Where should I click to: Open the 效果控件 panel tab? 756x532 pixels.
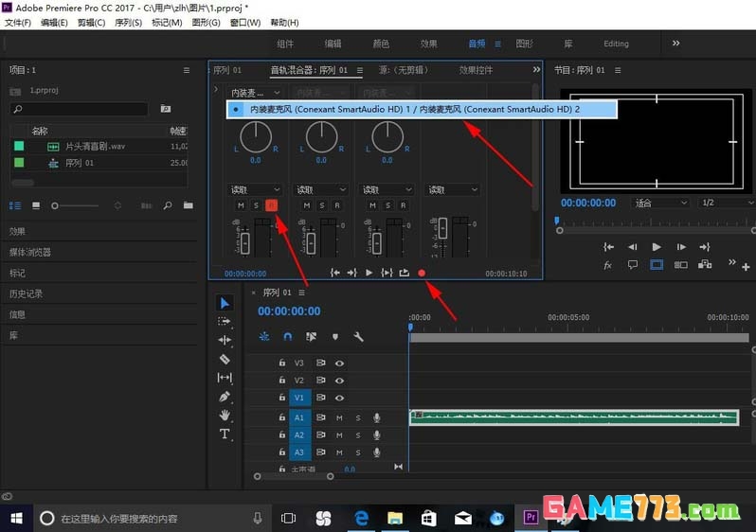[x=476, y=70]
